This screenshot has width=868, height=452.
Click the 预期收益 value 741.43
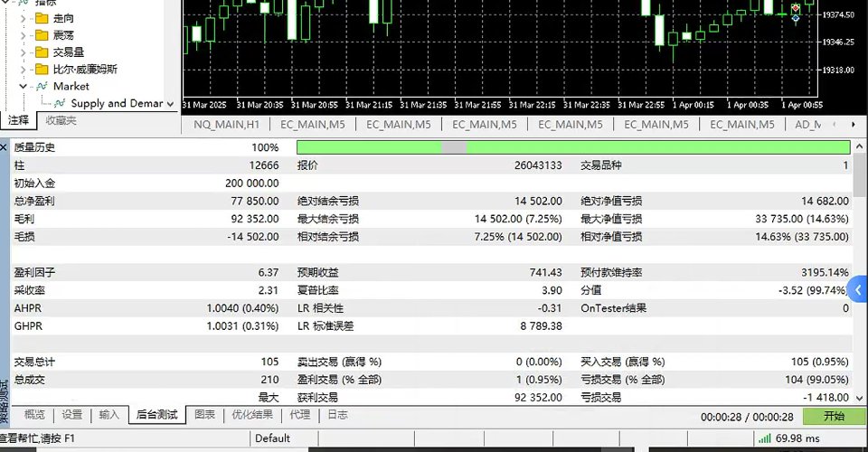click(x=546, y=272)
